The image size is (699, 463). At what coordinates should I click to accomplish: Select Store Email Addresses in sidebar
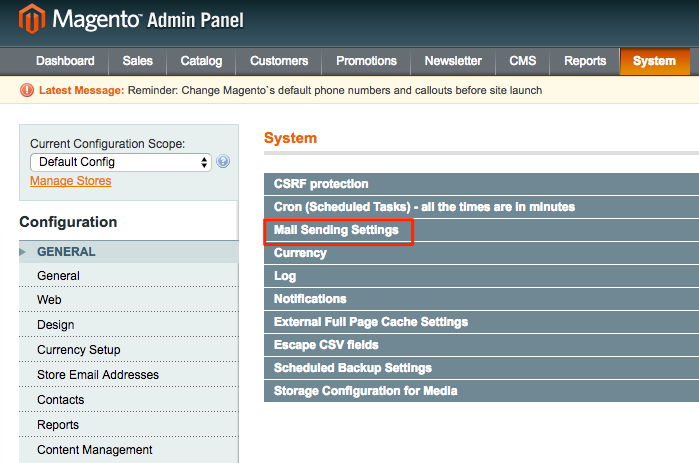point(98,375)
